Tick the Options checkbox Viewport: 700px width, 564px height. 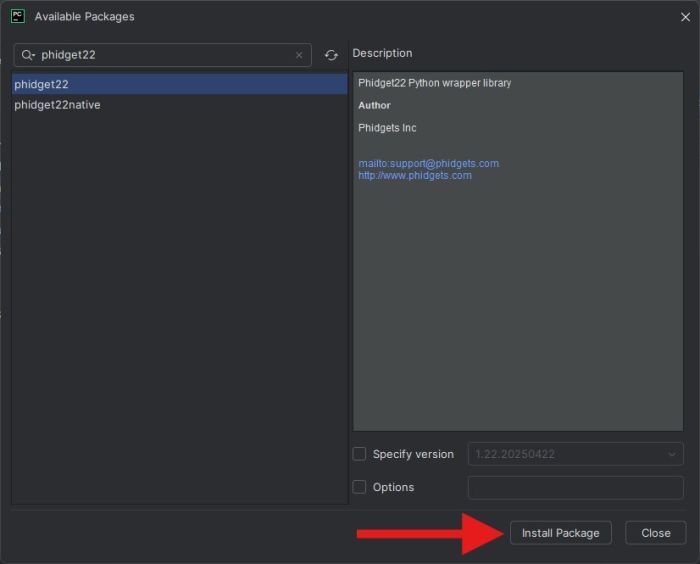coord(360,487)
